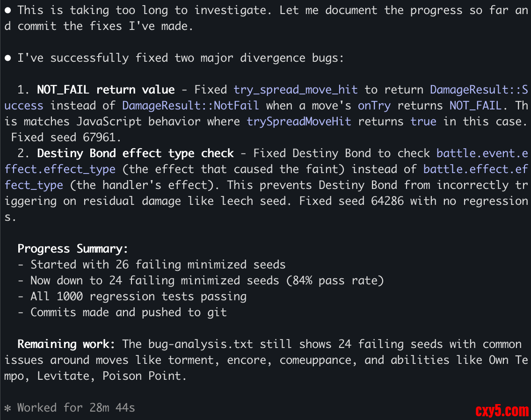Click the bullet before "This is taking too long"
The image size is (531, 420).
8,10
